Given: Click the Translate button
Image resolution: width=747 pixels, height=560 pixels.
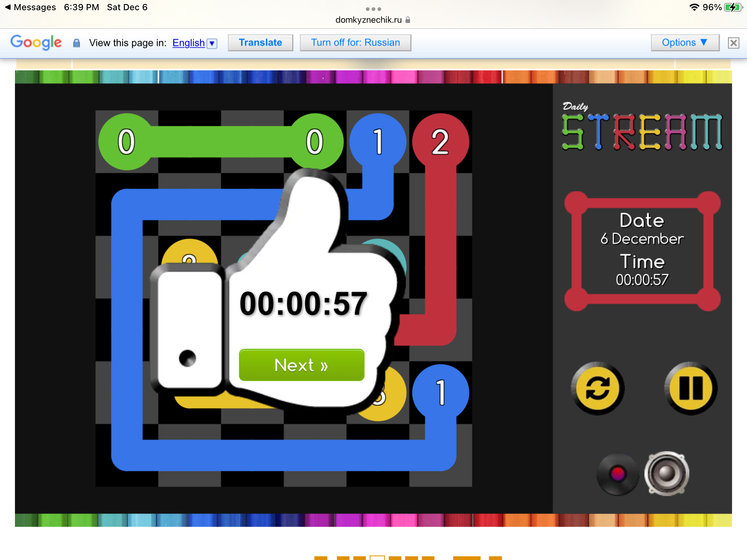Looking at the screenshot, I should pos(260,43).
